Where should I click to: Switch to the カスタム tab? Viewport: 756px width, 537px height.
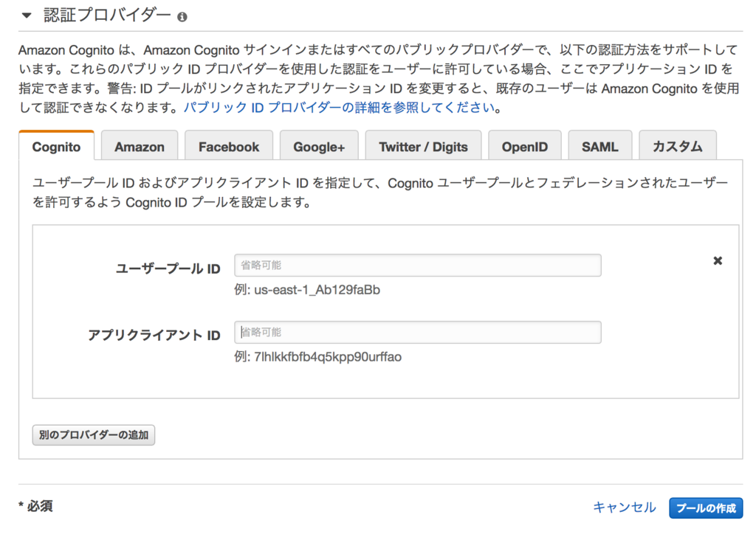pos(678,146)
